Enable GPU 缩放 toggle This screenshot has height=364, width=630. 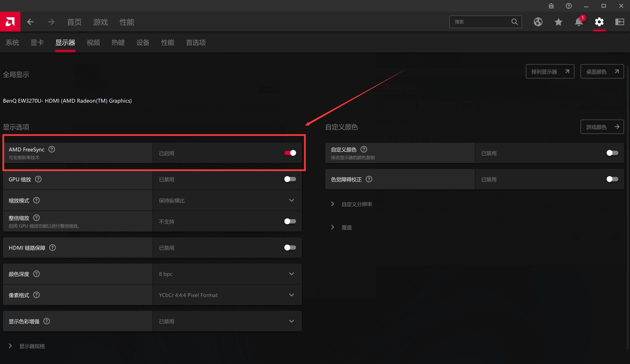pos(290,179)
